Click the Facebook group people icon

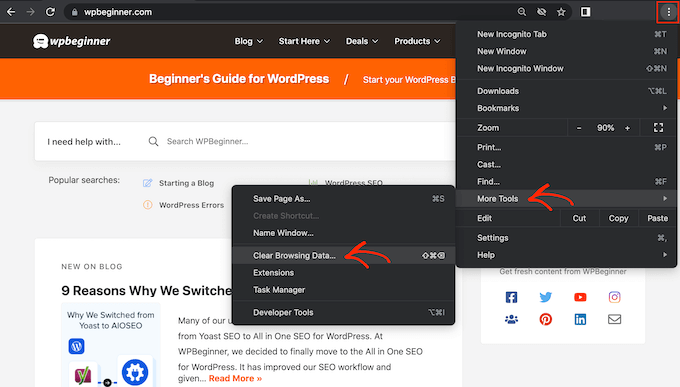pos(511,319)
